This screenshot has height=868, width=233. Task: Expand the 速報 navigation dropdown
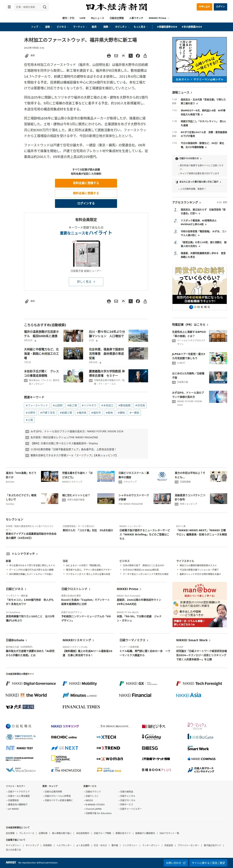pos(48,27)
